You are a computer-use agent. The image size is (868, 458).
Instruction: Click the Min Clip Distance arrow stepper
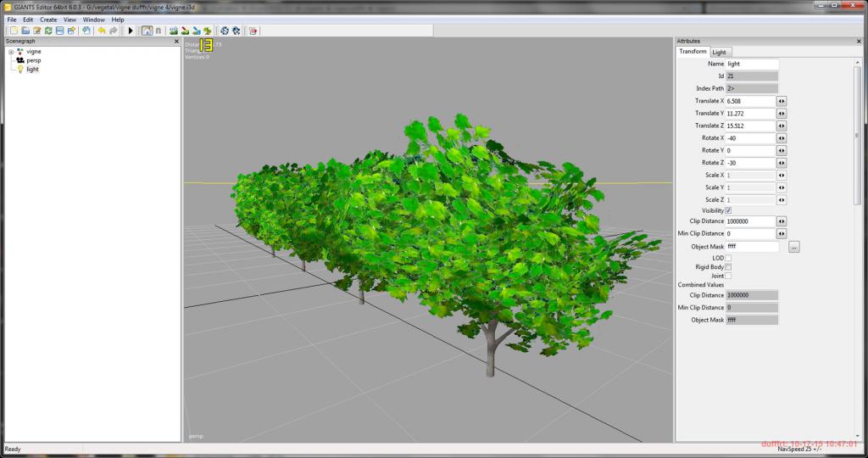781,234
